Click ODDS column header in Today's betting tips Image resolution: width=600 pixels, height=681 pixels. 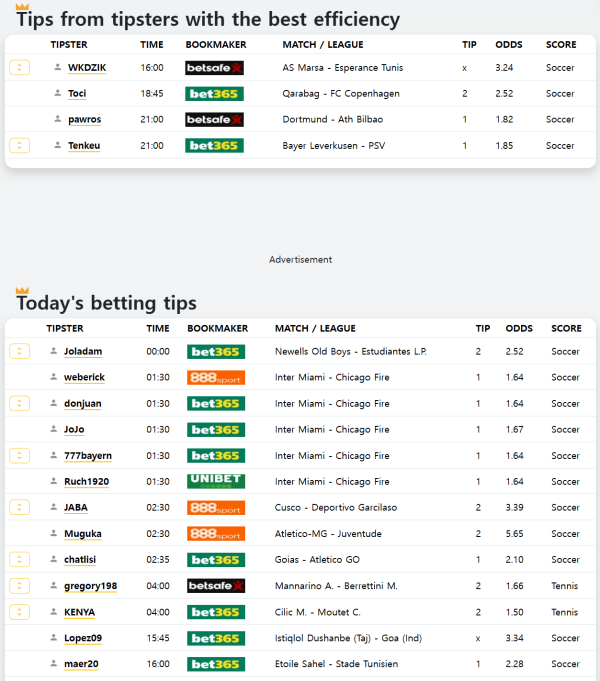519,328
